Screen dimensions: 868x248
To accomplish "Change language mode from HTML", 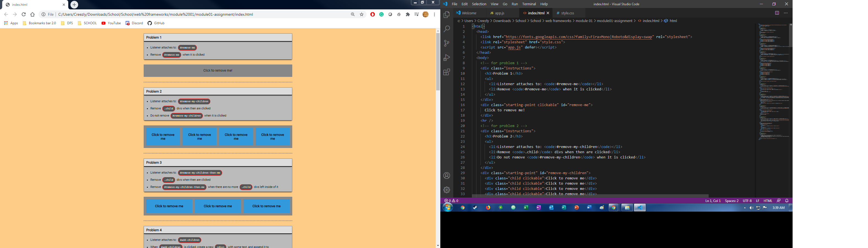I will point(768,201).
